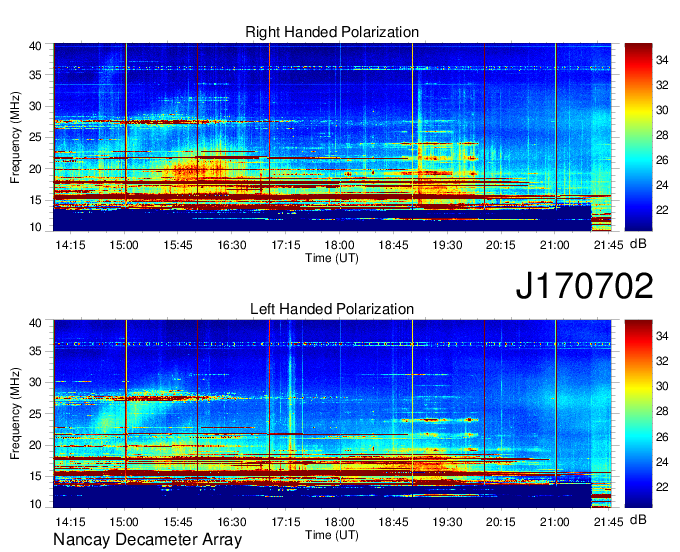The height and width of the screenshot is (552, 680).
Task: Click the 24 dB label on the Left Handed colorbar
Action: [662, 462]
